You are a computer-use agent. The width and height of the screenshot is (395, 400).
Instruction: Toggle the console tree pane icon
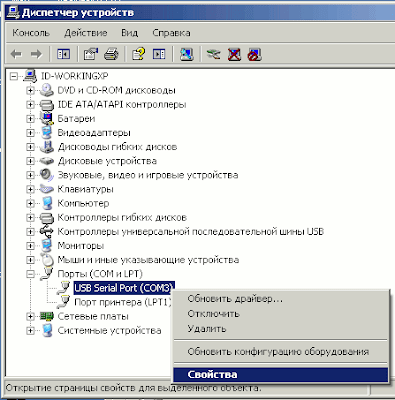[63, 54]
